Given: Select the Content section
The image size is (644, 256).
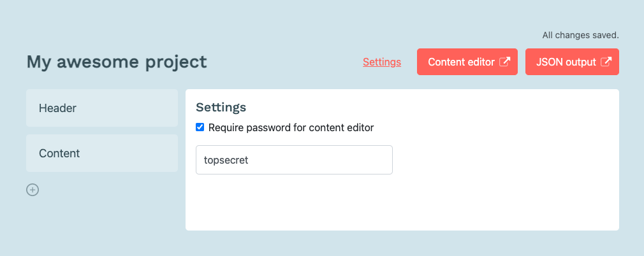Looking at the screenshot, I should point(102,153).
